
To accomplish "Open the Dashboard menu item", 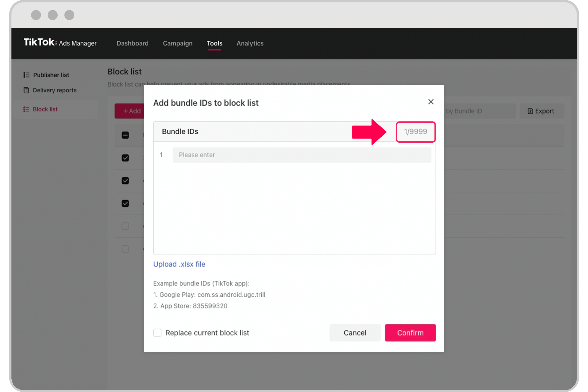I will pos(133,43).
